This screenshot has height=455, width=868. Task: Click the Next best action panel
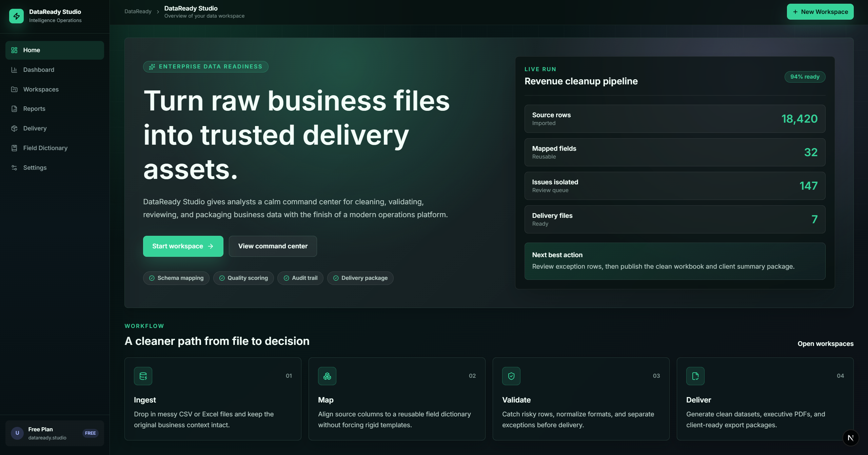pos(675,261)
